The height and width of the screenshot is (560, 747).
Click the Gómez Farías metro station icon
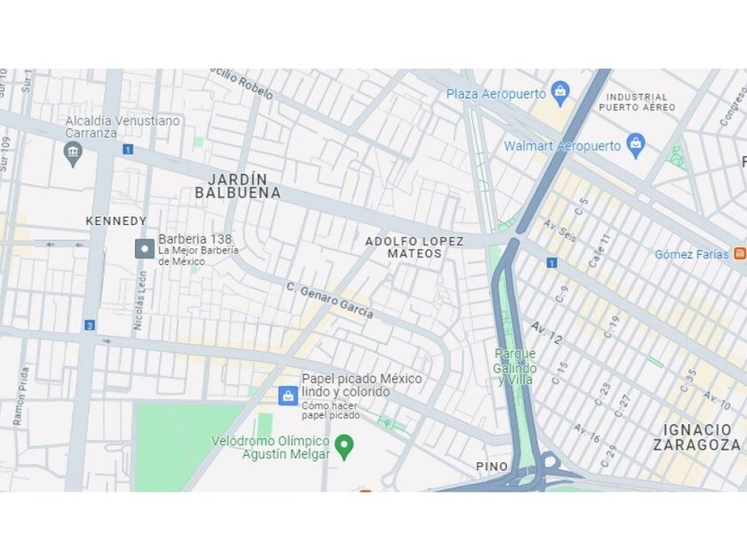coord(740,253)
